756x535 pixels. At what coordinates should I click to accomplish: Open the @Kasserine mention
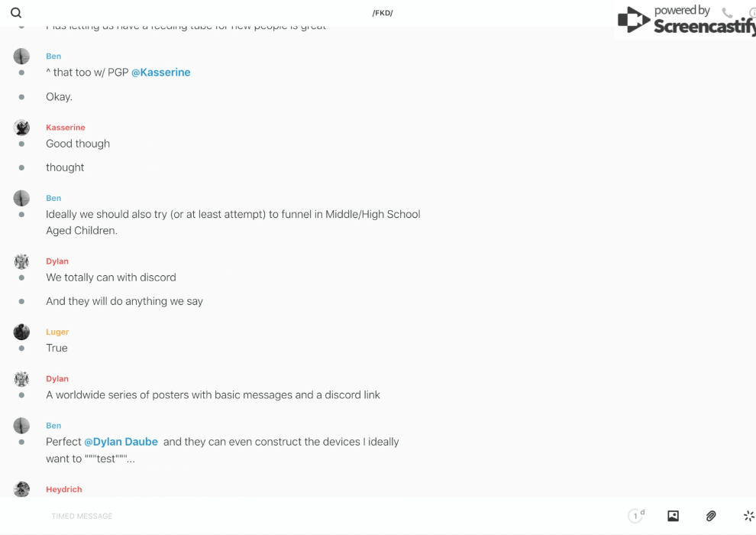pyautogui.click(x=161, y=73)
